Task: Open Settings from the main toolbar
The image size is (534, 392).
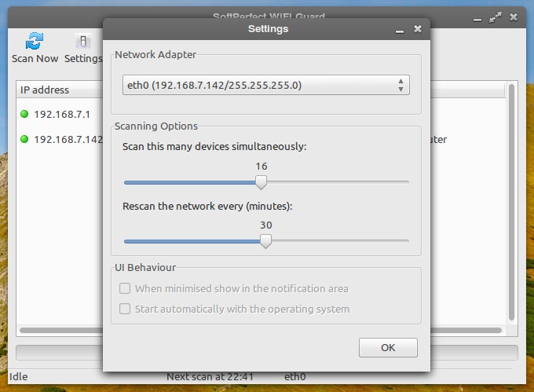Action: (83, 49)
